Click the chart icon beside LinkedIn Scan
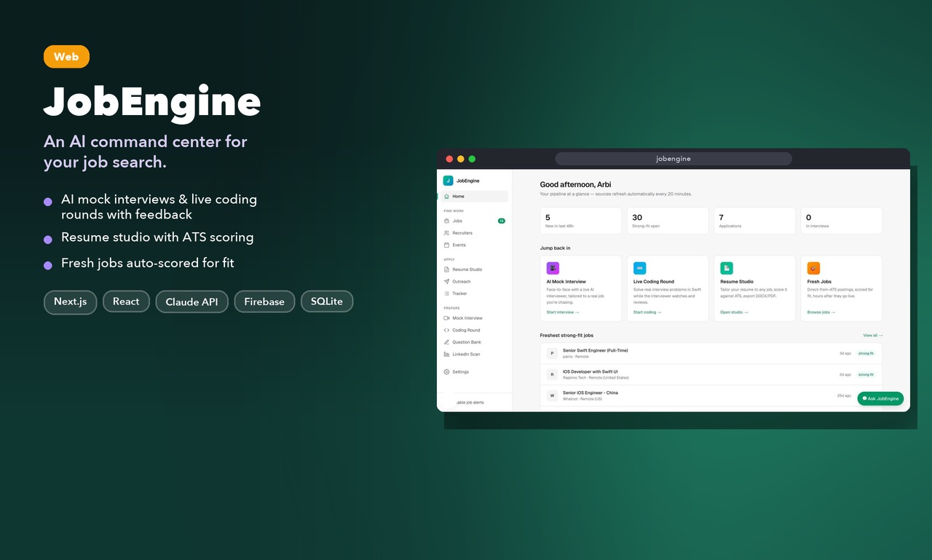Screen dimensions: 932x560 pyautogui.click(x=446, y=355)
